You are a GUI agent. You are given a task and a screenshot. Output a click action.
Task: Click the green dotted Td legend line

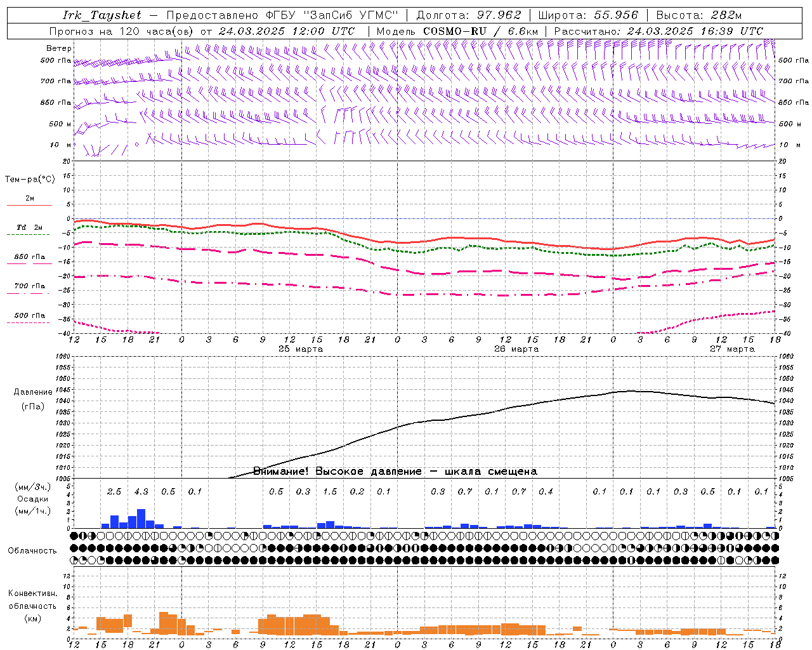[28, 235]
